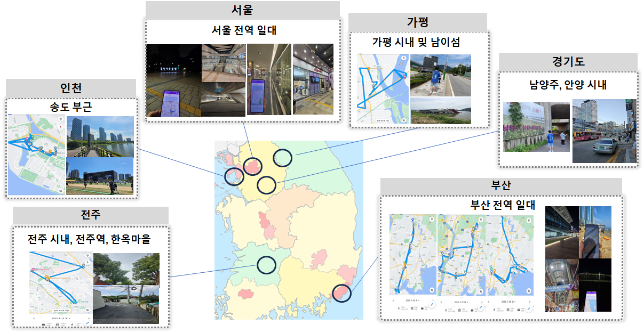Select the Busan circle marker on the map

tap(342, 294)
